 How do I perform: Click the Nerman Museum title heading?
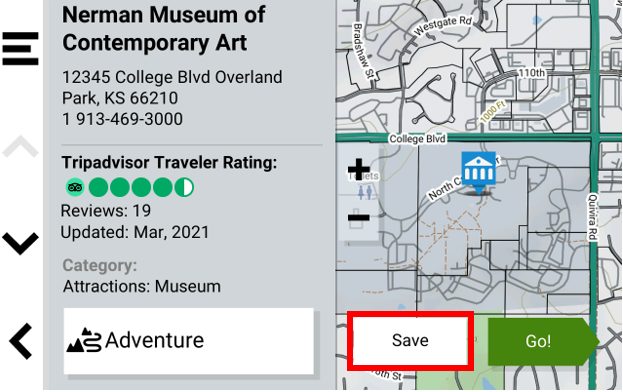(164, 29)
